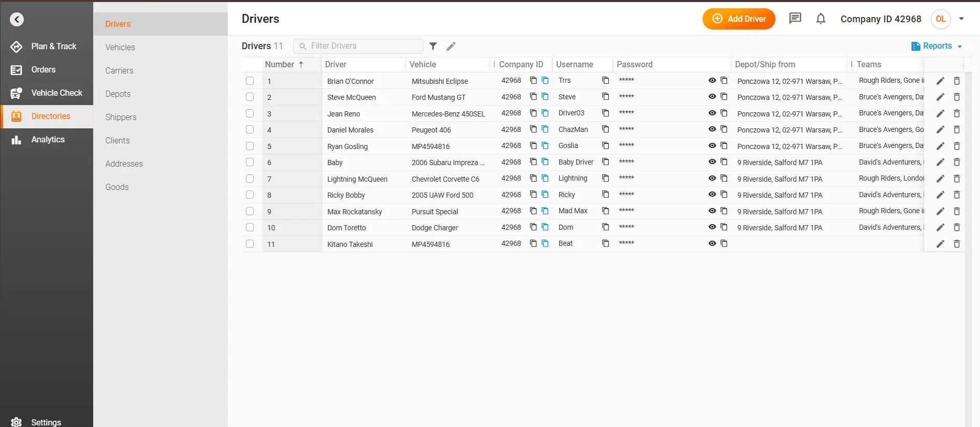Check the box for driver Baby
Viewport: 980px width, 427px height.
point(250,162)
